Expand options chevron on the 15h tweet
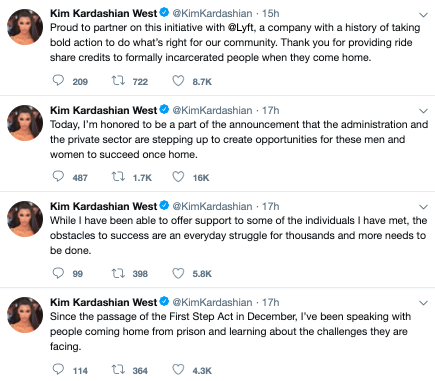Image resolution: width=435 pixels, height=381 pixels. (x=423, y=15)
